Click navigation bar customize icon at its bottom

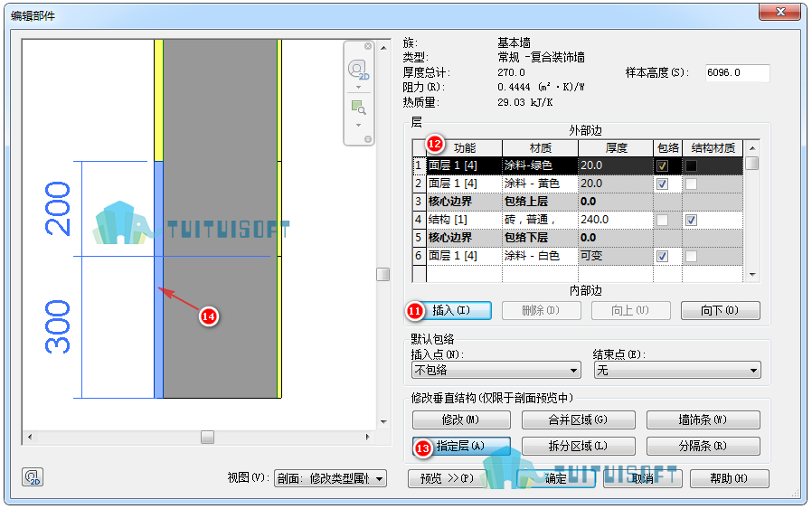click(368, 138)
